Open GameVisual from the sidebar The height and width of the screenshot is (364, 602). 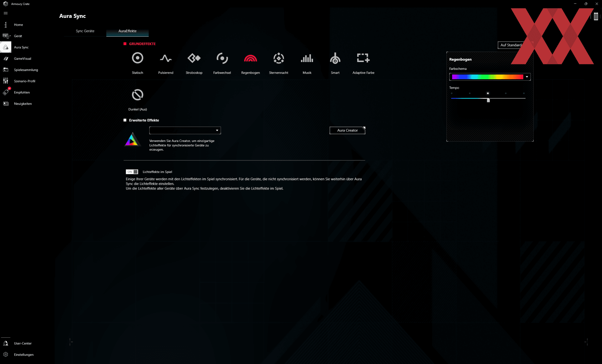[x=23, y=59]
